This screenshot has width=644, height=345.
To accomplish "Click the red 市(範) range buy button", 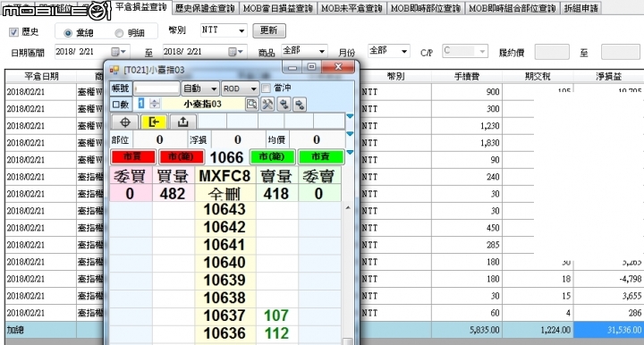I will click(181, 156).
